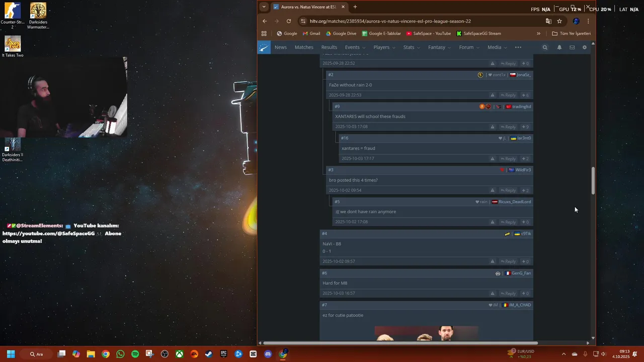This screenshot has height=362, width=644.
Task: Report comment #3 with warning triangle icon
Action: click(493, 191)
